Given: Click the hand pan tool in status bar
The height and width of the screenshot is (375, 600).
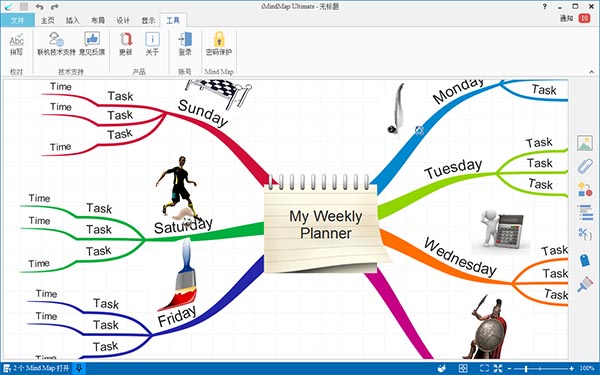Looking at the screenshot, I should 442,368.
